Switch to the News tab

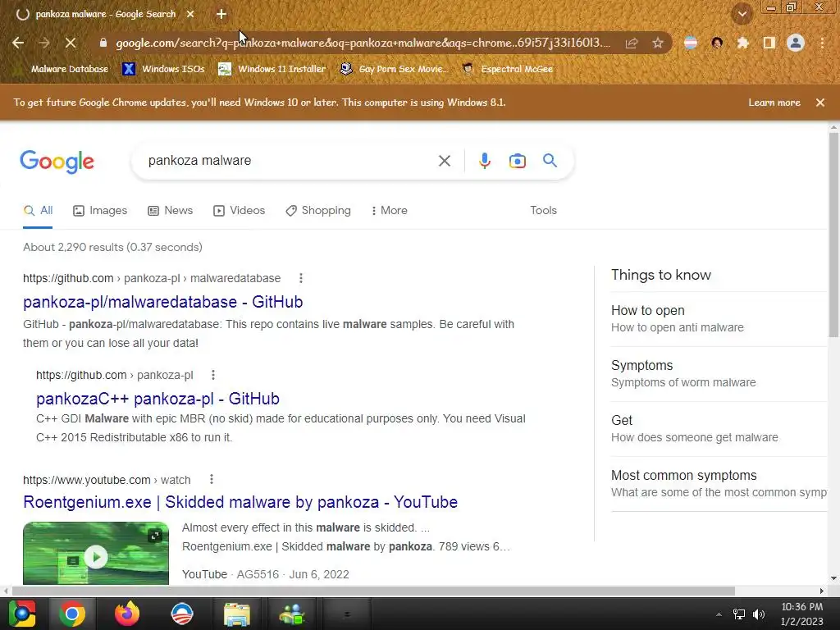[171, 211]
